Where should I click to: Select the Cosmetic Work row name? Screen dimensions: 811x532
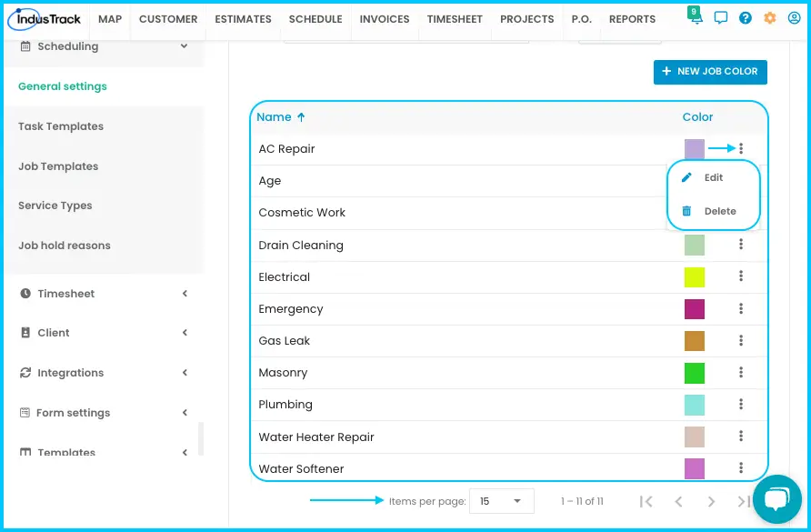pos(302,213)
